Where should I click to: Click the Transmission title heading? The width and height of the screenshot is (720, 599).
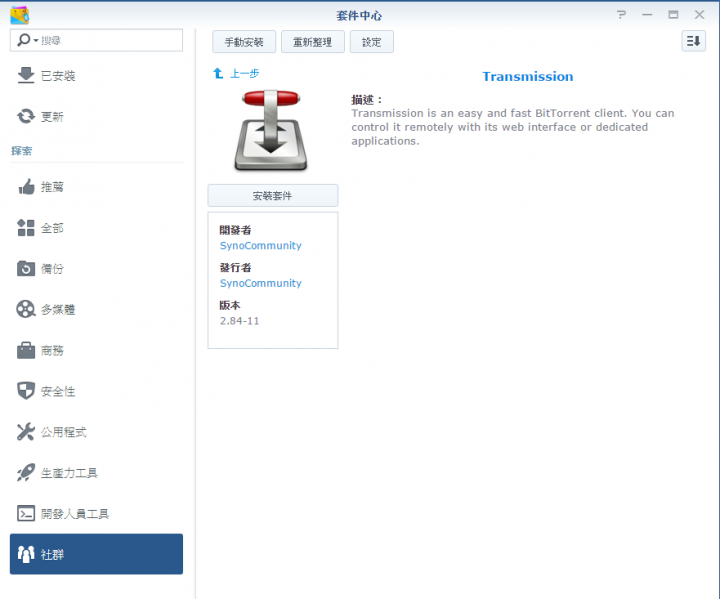(528, 76)
